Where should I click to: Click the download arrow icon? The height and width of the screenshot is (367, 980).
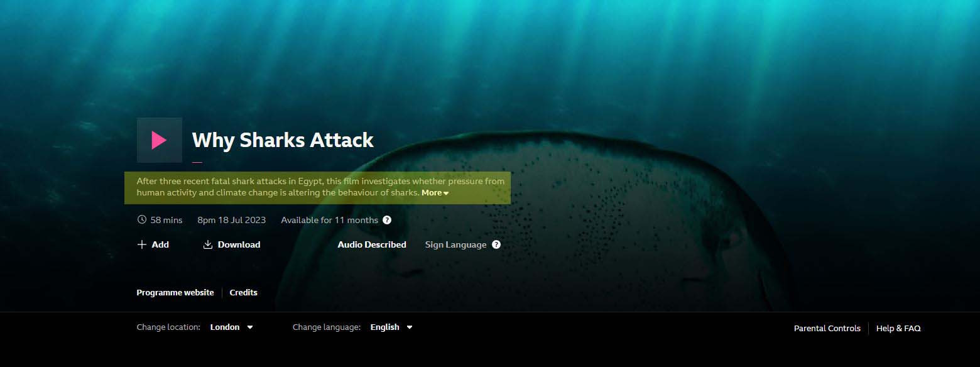click(x=208, y=244)
